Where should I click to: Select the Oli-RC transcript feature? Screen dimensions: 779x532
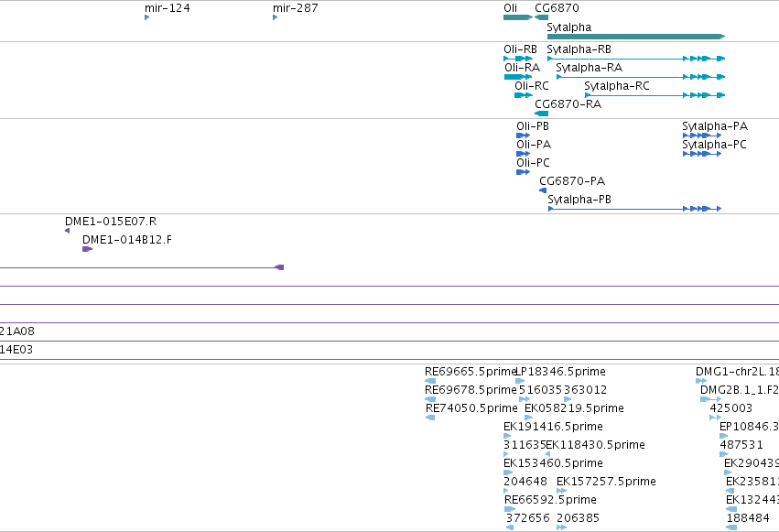tap(524, 95)
